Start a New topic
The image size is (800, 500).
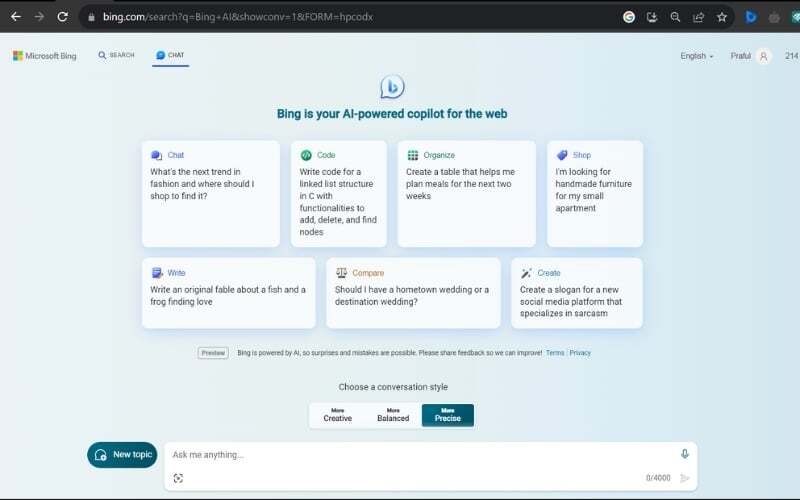(x=122, y=455)
